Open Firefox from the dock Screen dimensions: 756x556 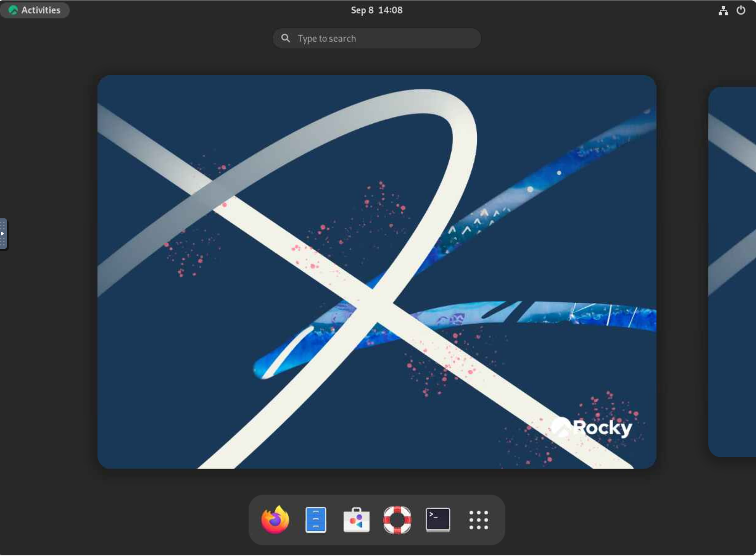275,520
